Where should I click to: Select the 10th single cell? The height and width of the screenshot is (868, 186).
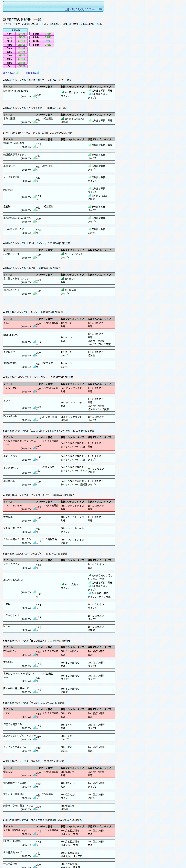pos(9,66)
